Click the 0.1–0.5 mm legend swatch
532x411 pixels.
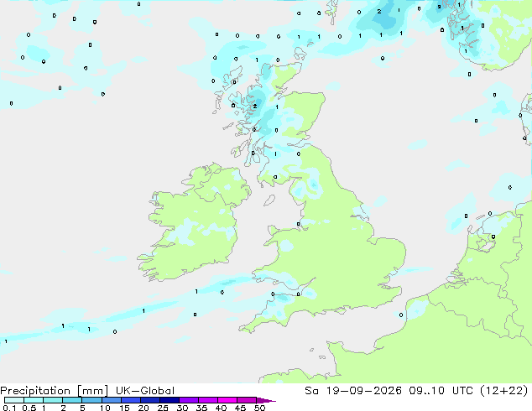pyautogui.click(x=14, y=400)
